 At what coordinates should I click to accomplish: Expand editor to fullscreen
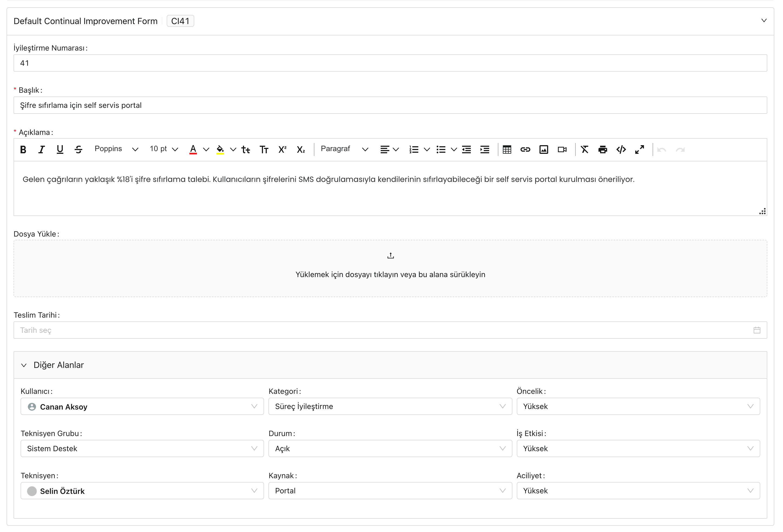(x=640, y=149)
